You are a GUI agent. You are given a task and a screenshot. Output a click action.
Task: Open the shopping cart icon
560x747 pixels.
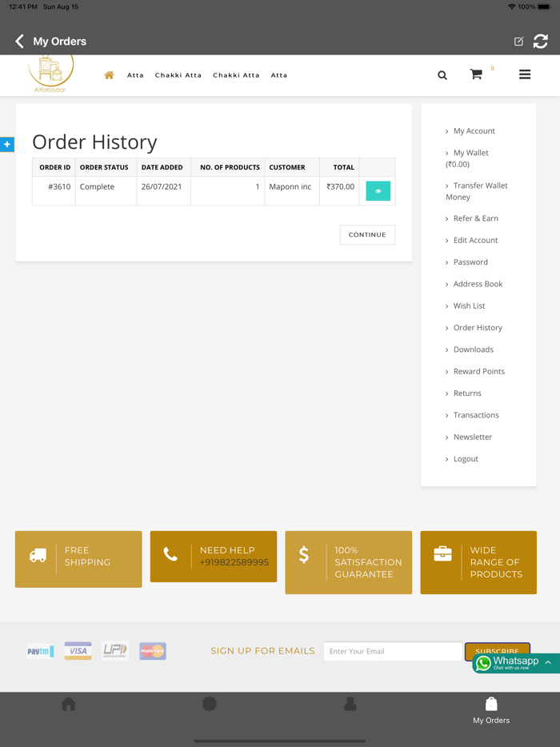click(x=476, y=74)
